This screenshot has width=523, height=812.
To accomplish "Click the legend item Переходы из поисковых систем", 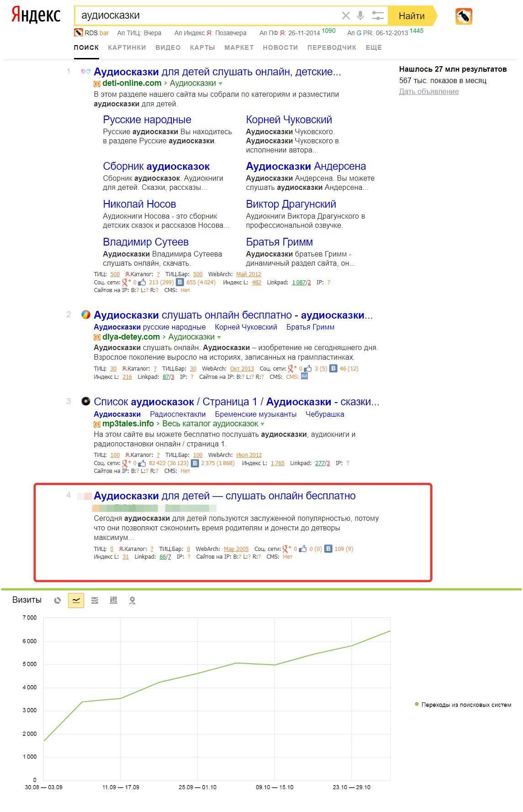I will tap(463, 705).
